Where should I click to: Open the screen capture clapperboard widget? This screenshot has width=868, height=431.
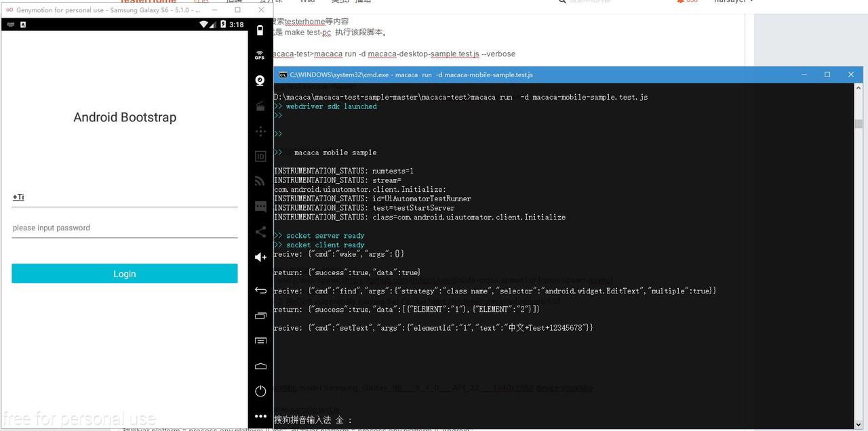point(260,106)
